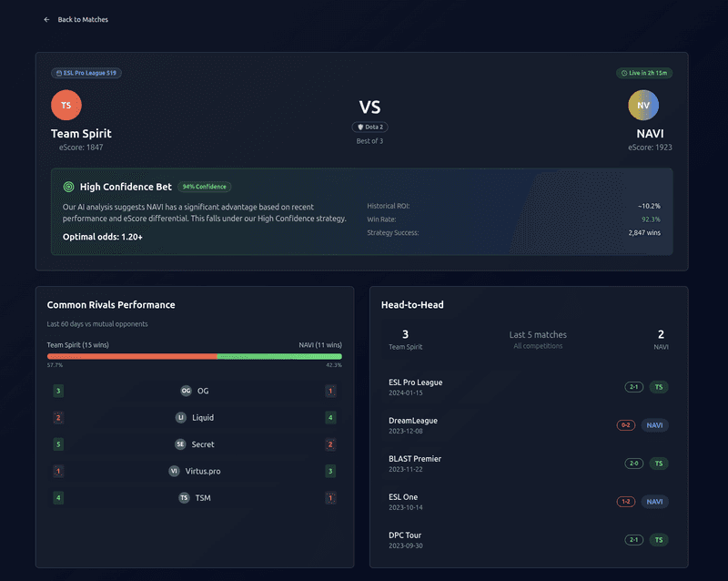Click the red Team Spirit bar segment
Image resolution: width=728 pixels, height=581 pixels.
pos(132,356)
